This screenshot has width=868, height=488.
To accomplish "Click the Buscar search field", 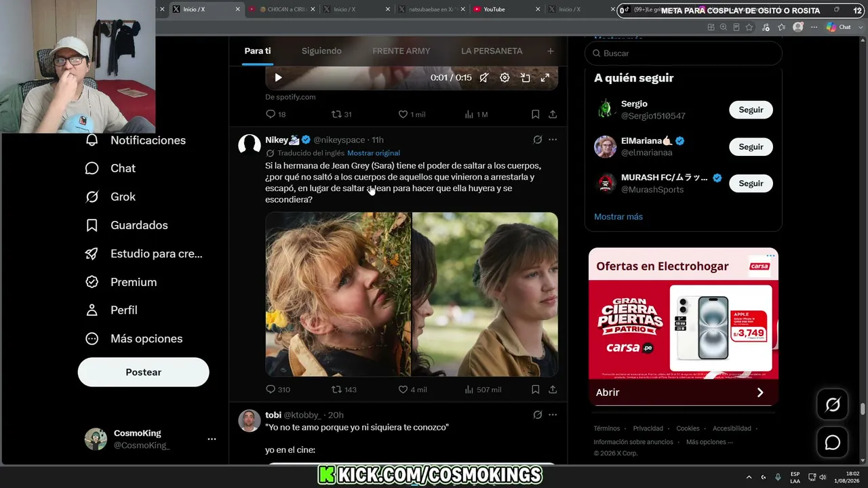I will [684, 53].
